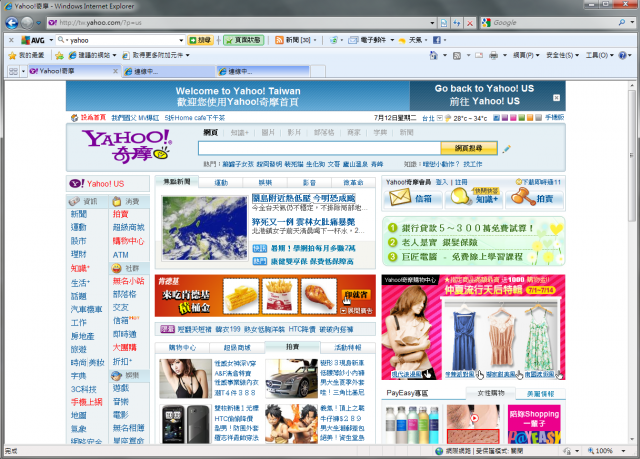Click the Google search magnifier icon
This screenshot has width=640, height=459.
tap(621, 22)
